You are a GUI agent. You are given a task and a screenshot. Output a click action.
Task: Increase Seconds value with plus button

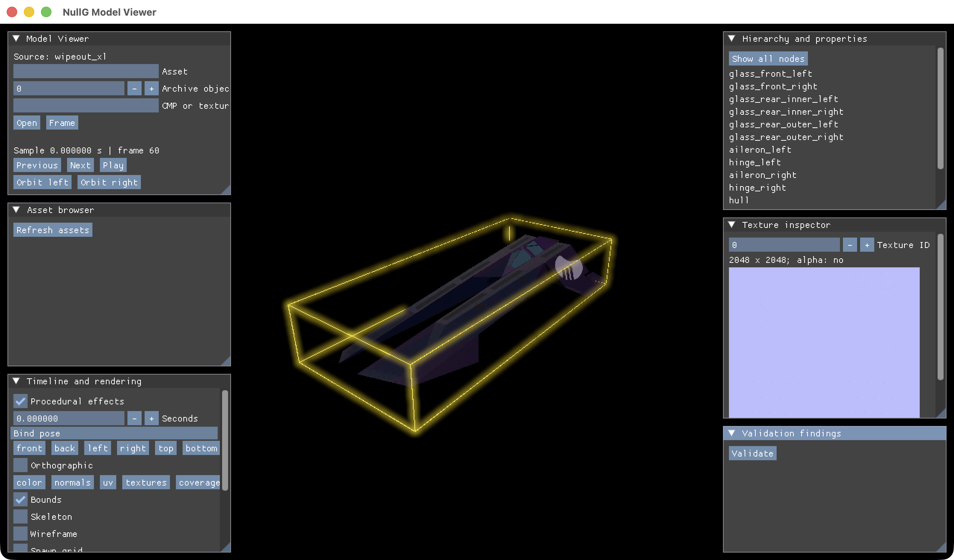[x=151, y=419]
